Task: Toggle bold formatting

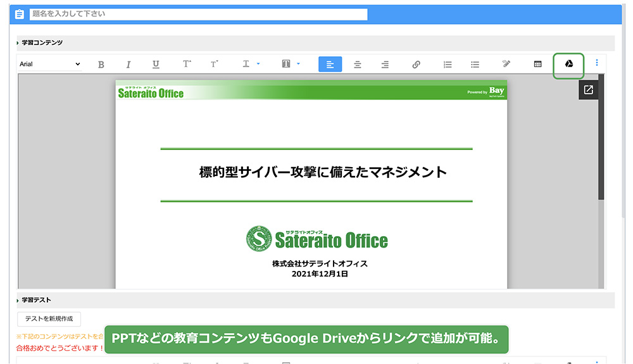Action: coord(101,65)
